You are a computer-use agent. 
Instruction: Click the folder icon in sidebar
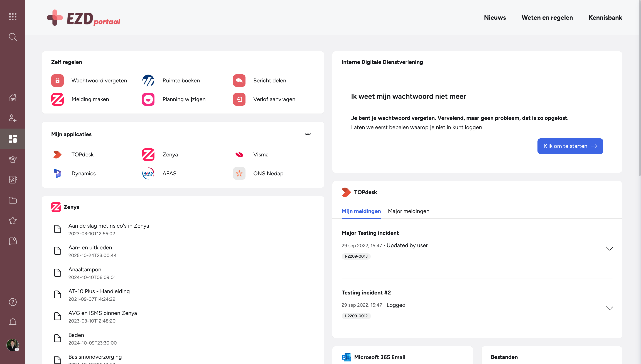pyautogui.click(x=13, y=200)
